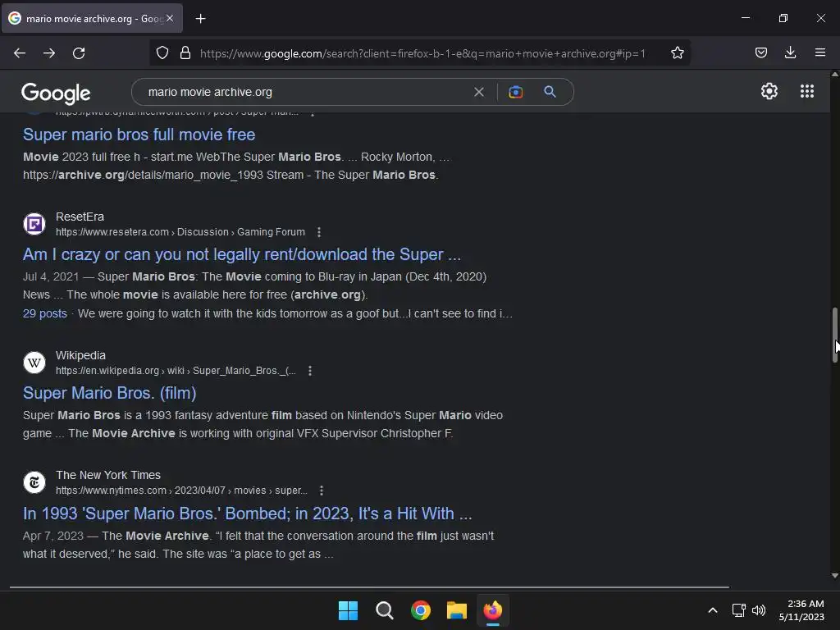Open more options for the top result
This screenshot has width=840, height=630.
pyautogui.click(x=313, y=113)
